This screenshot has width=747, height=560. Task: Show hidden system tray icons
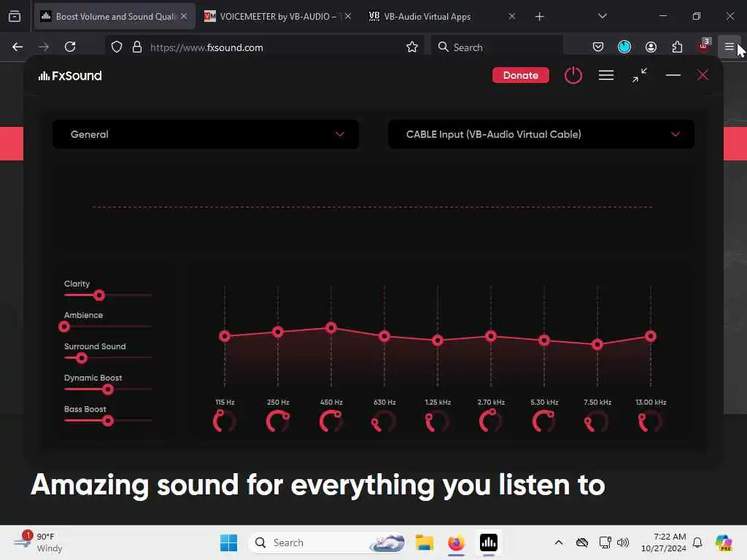click(559, 542)
